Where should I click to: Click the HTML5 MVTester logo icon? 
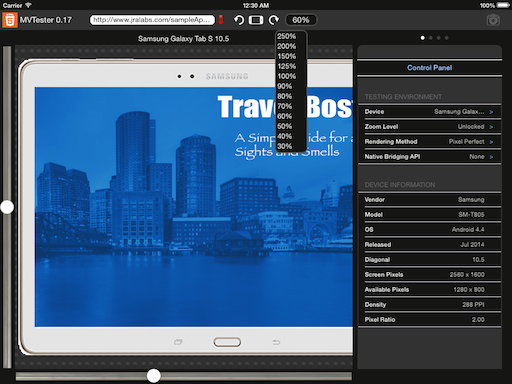[10, 20]
